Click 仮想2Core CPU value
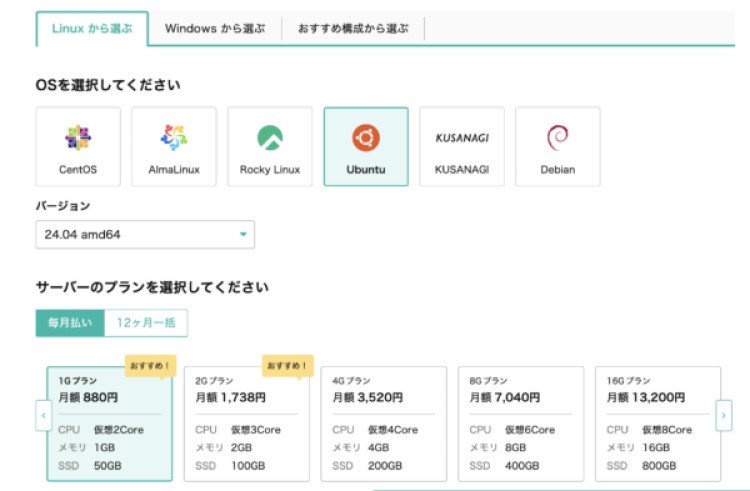Image resolution: width=750 pixels, height=491 pixels. click(119, 430)
